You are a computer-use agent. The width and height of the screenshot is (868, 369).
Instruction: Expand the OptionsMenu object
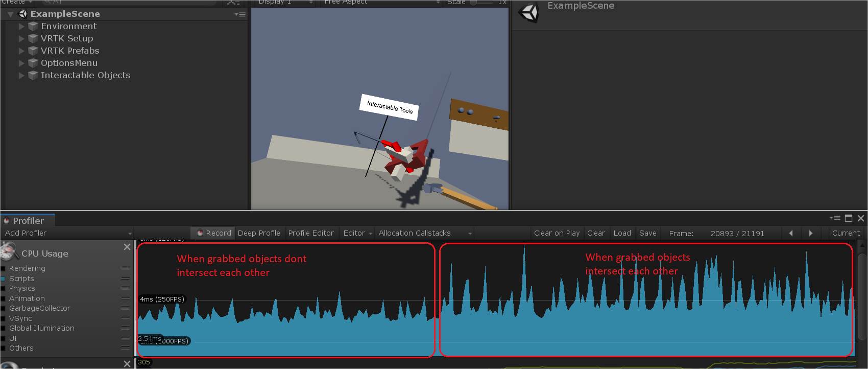point(21,63)
